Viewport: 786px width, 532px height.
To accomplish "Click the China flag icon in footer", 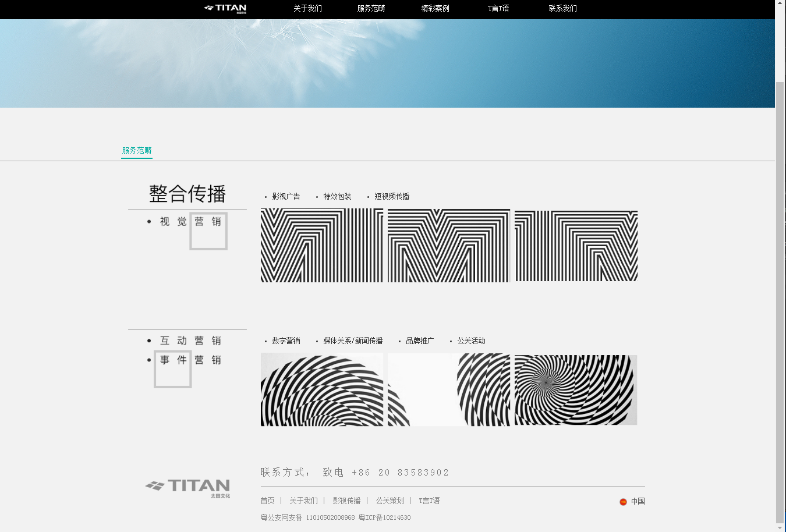I will [623, 502].
